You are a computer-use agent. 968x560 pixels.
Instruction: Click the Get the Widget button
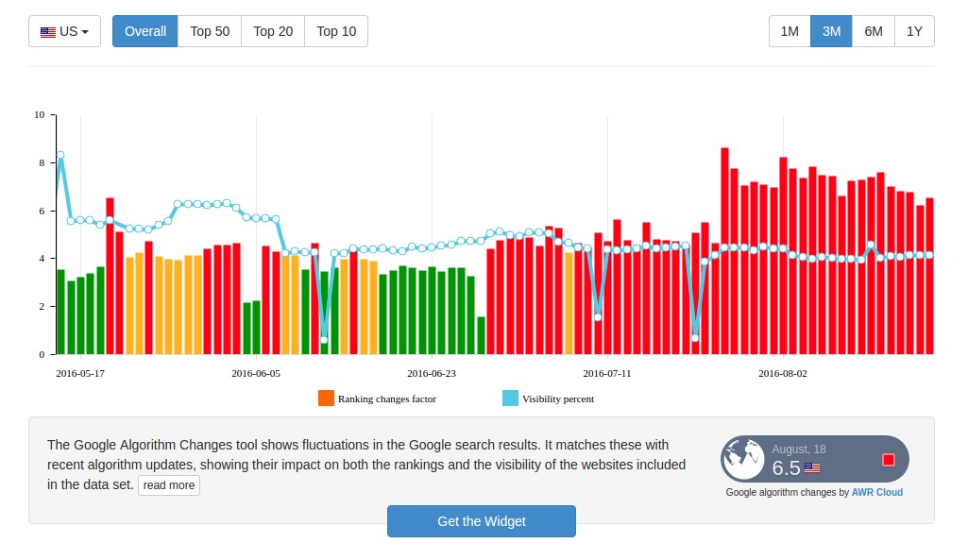(482, 521)
